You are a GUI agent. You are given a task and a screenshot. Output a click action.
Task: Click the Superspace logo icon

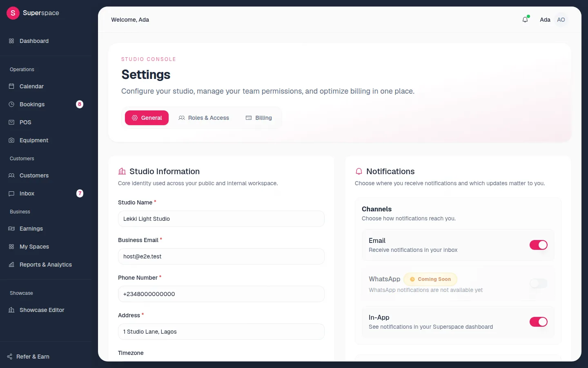(13, 13)
